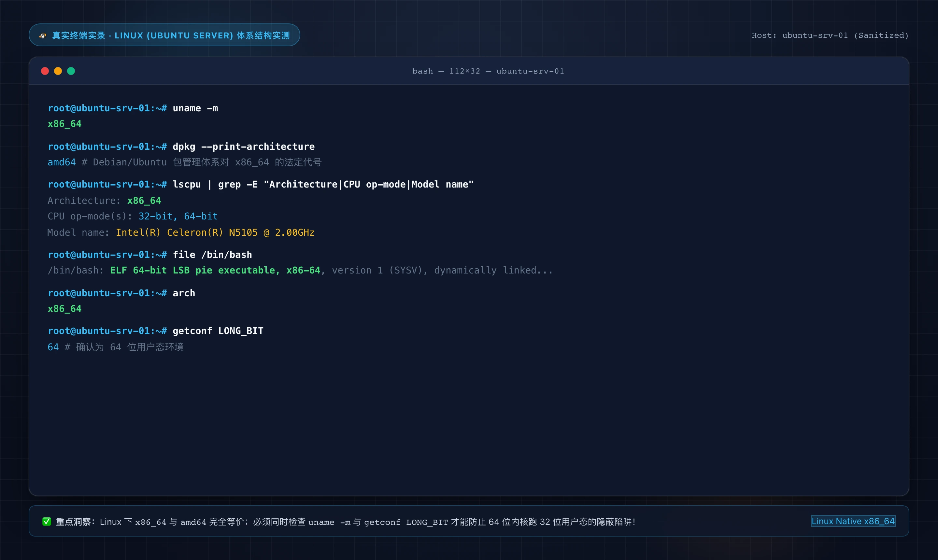
Task: Click the x86_64 output under uname -m
Action: pos(64,124)
